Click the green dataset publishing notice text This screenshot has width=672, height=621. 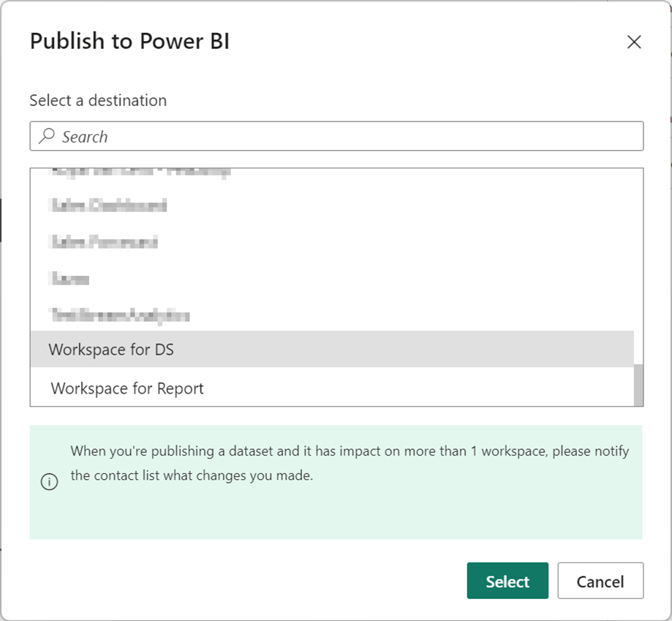point(349,451)
